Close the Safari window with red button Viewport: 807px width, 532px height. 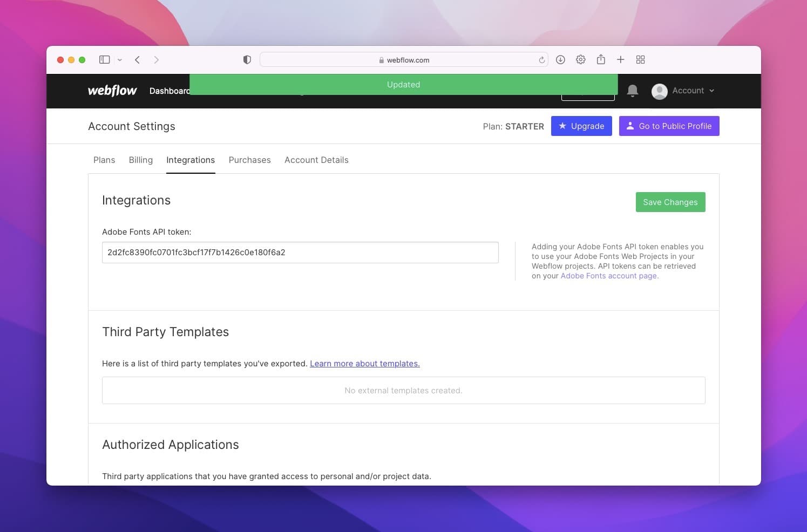(x=60, y=60)
